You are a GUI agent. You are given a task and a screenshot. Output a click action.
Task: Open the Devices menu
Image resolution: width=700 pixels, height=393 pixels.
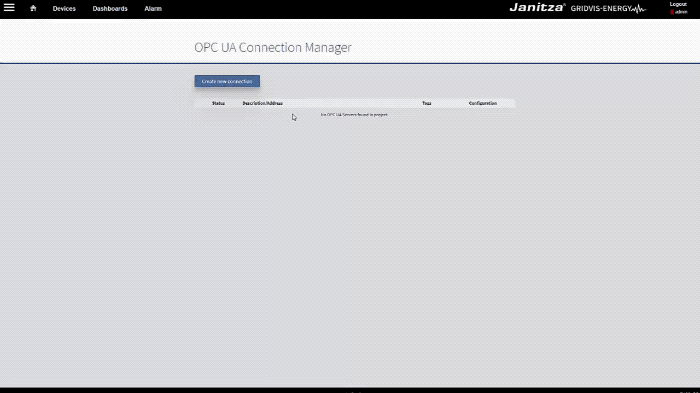tap(64, 8)
